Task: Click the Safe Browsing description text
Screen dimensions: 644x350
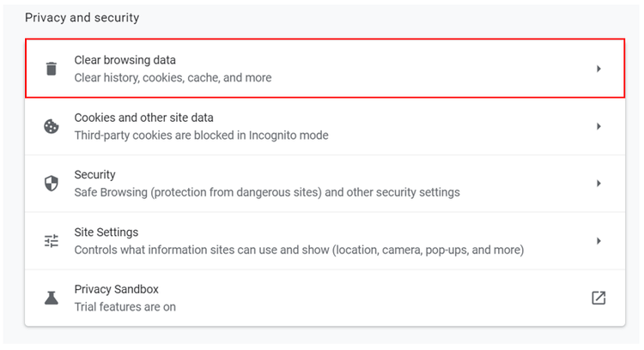Action: 267,192
